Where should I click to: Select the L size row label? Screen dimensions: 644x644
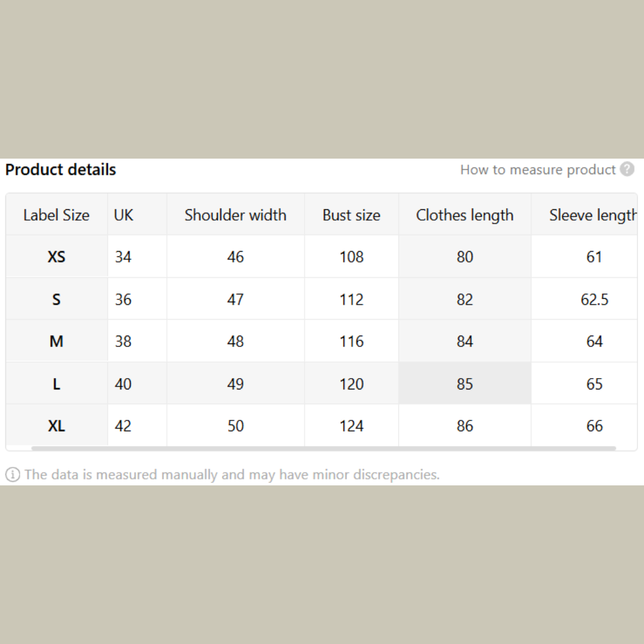[x=56, y=384]
